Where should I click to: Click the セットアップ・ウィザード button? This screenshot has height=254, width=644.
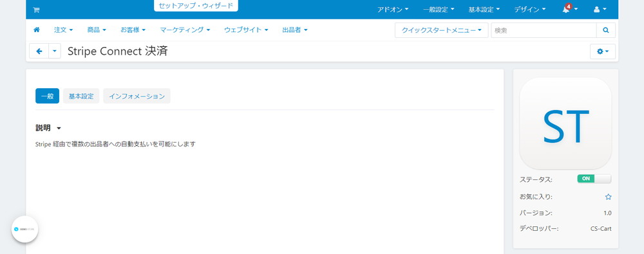[x=196, y=6]
